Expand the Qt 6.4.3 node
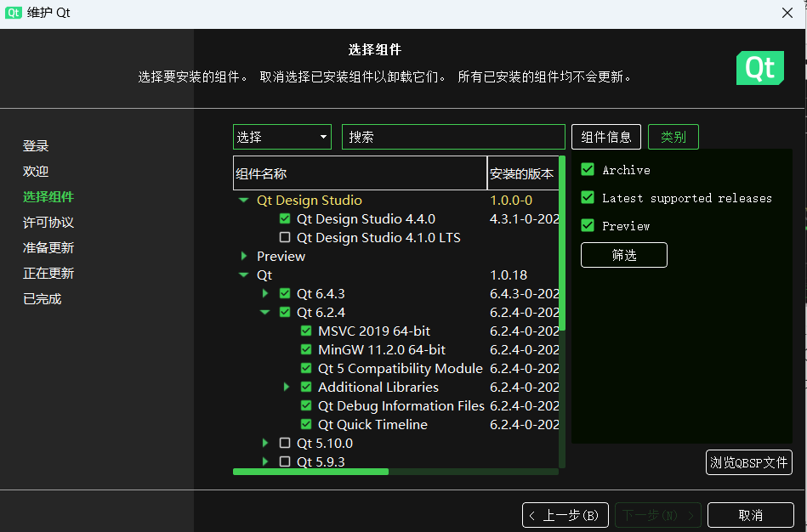The height and width of the screenshot is (532, 807). pos(265,293)
